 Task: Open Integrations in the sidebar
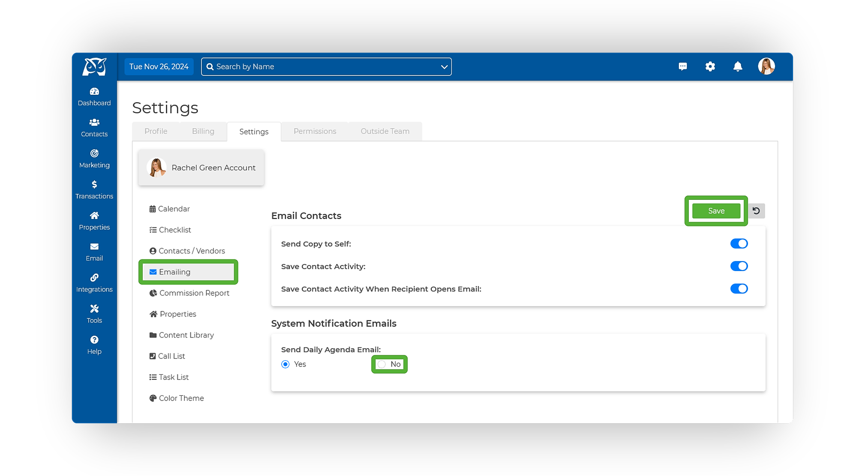click(x=94, y=283)
